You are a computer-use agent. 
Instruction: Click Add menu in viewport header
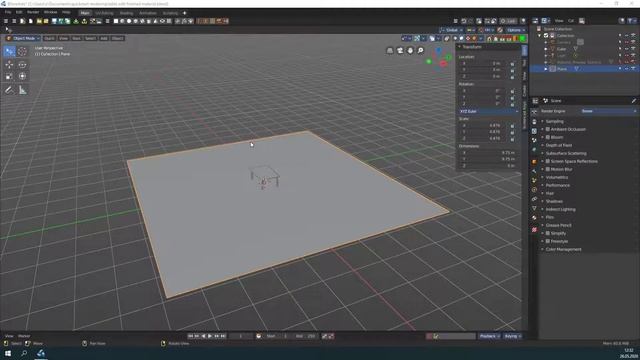point(104,38)
